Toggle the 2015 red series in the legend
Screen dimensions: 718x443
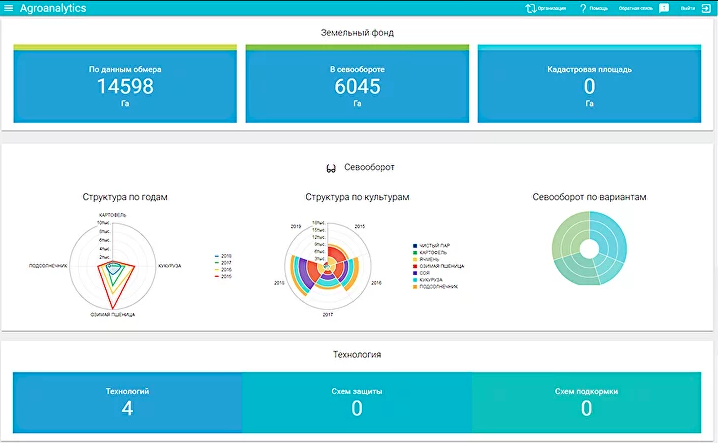tap(223, 276)
